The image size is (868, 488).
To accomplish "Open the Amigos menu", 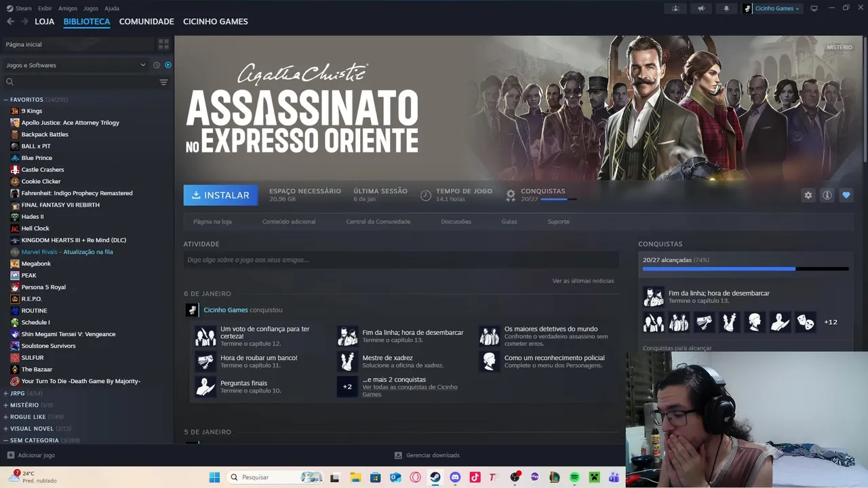I will click(x=68, y=8).
